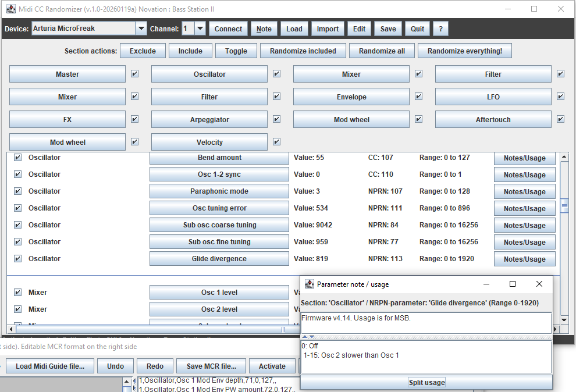
Task: Click Import in the top toolbar
Action: pos(328,28)
